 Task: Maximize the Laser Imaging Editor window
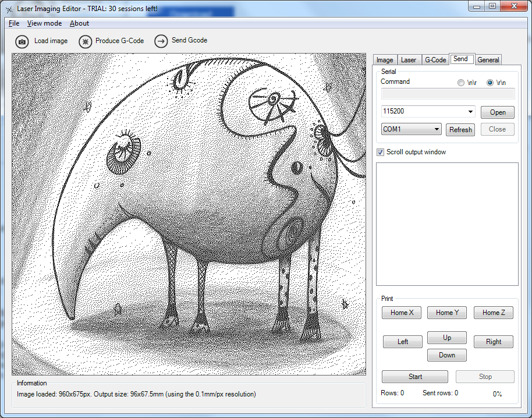click(492, 6)
